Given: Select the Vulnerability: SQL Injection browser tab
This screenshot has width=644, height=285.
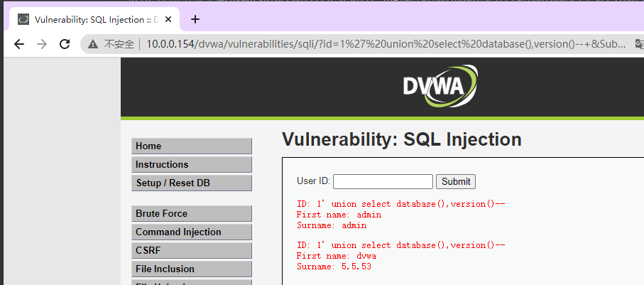Looking at the screenshot, I should tap(94, 19).
